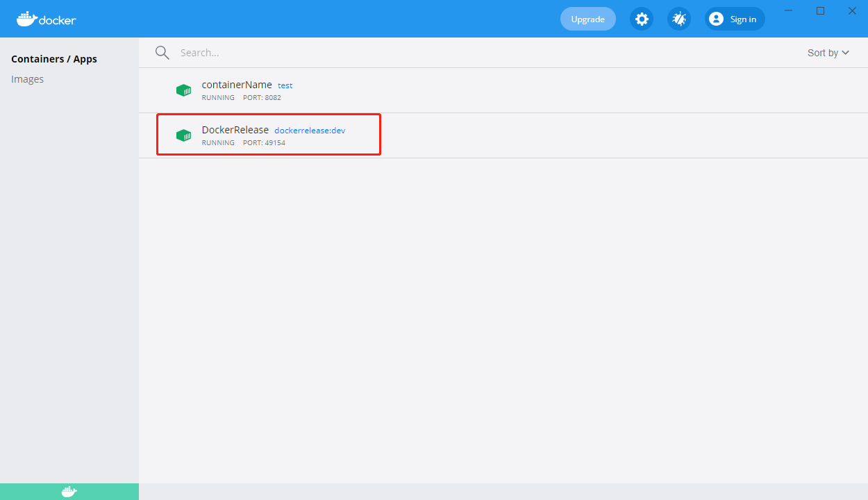The image size is (868, 500).
Task: Minimize the Docker Desktop window
Action: tap(788, 10)
